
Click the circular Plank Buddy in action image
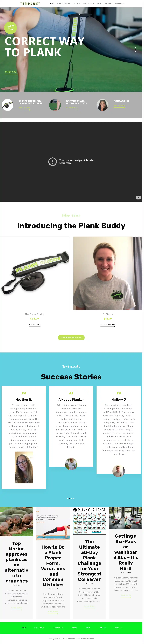coord(55,105)
